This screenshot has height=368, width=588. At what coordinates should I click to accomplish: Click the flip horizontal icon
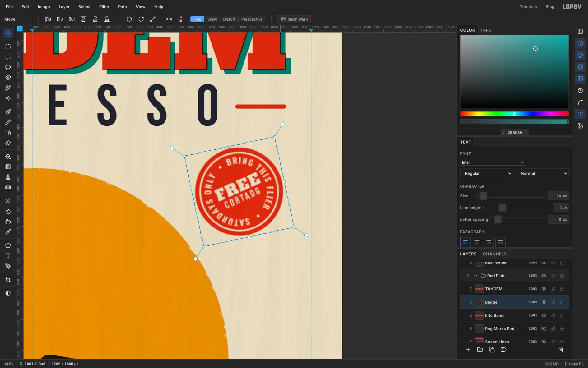(x=169, y=19)
